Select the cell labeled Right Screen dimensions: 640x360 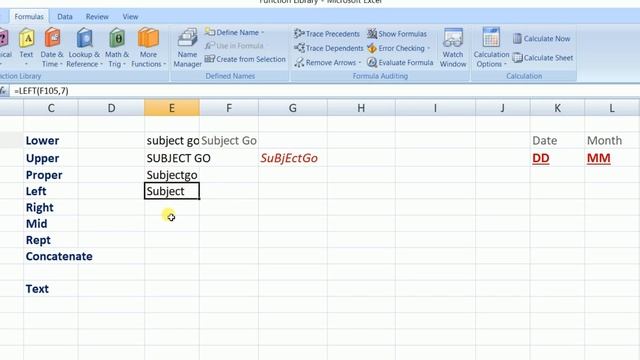[x=51, y=208]
